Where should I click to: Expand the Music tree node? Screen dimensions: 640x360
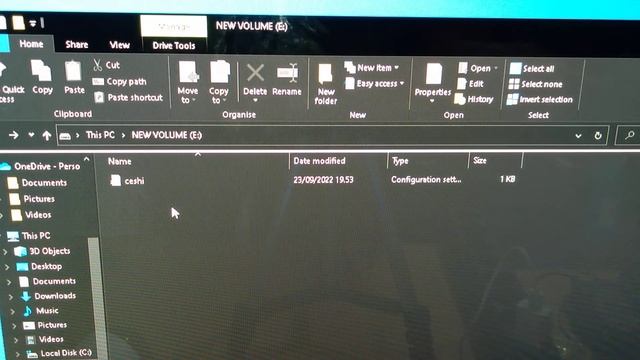click(x=13, y=311)
